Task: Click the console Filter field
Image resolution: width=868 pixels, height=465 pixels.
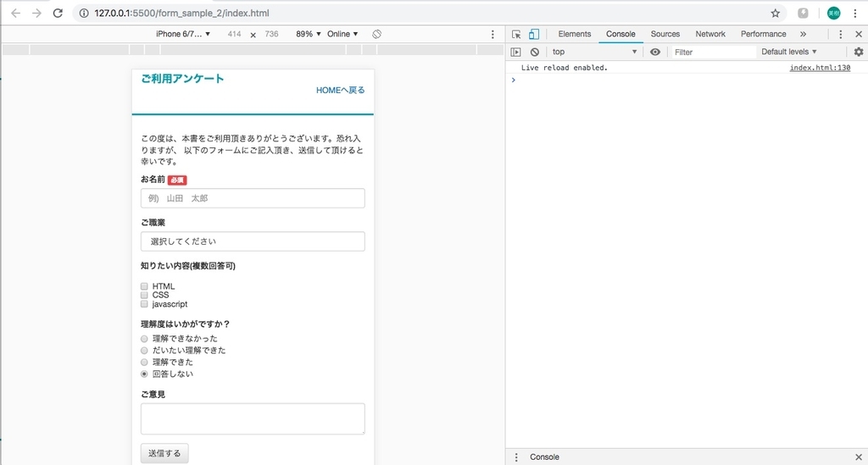Action: [713, 52]
